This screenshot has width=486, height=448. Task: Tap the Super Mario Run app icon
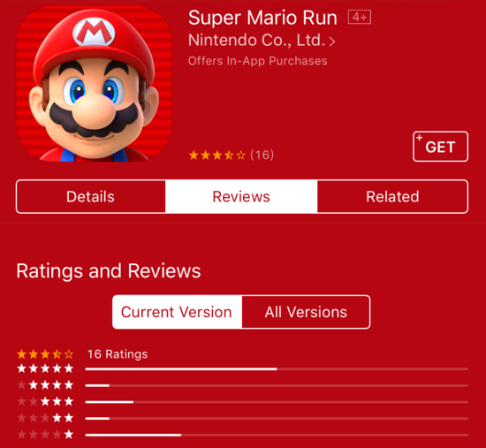[94, 84]
